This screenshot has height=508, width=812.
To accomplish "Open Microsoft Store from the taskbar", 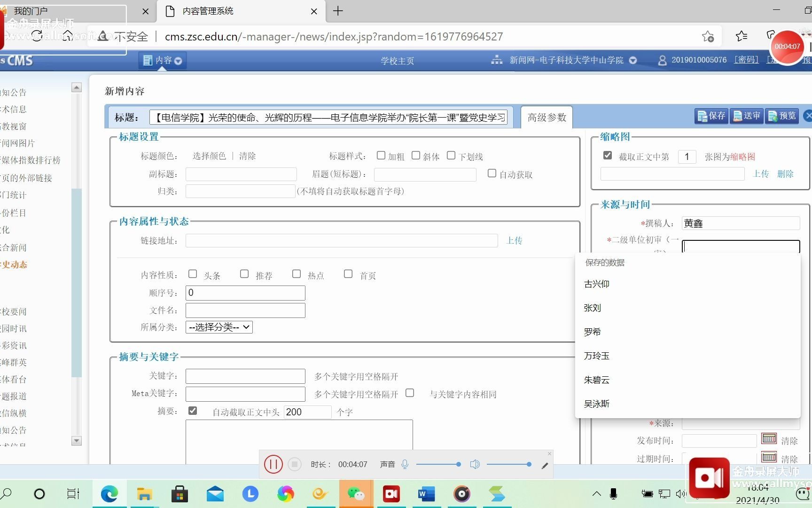I will 180,493.
